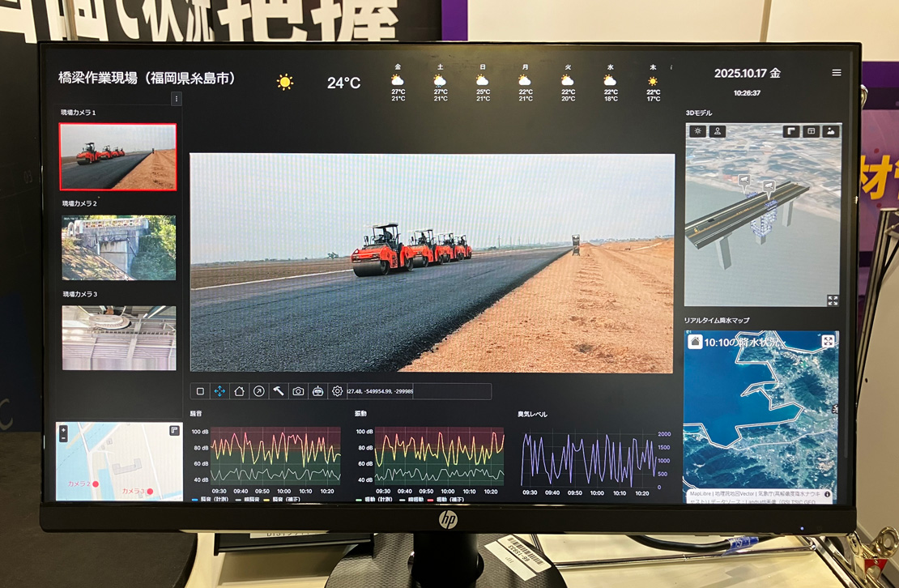Select the 現場カメラ2 thumbnail
899x588 pixels.
point(119,247)
